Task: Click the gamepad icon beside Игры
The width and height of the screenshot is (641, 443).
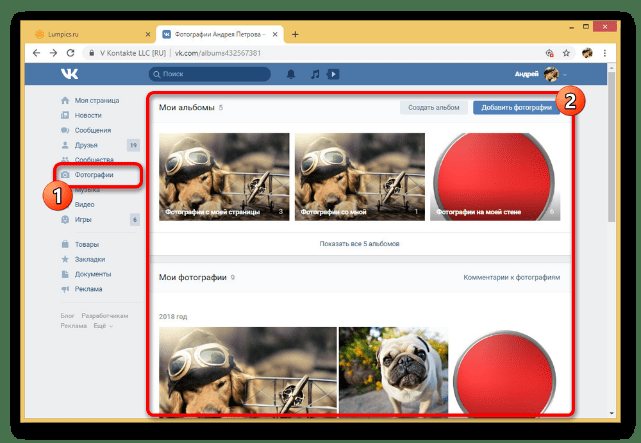Action: pyautogui.click(x=65, y=219)
